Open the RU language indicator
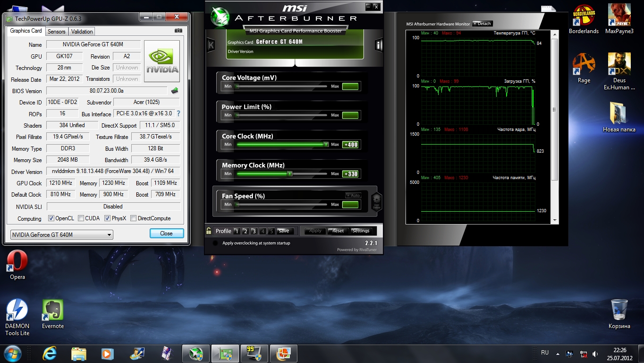 pos(545,353)
